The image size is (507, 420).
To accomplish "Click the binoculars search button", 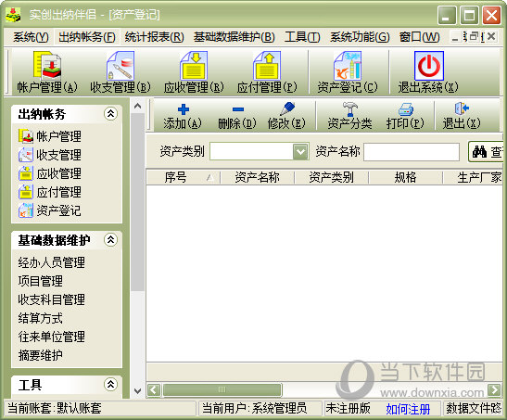I will pyautogui.click(x=487, y=151).
